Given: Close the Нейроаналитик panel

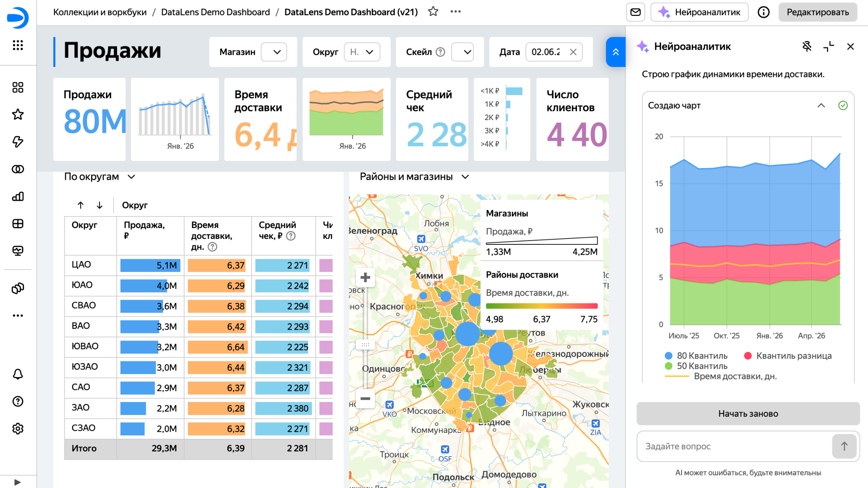Looking at the screenshot, I should pyautogui.click(x=851, y=46).
